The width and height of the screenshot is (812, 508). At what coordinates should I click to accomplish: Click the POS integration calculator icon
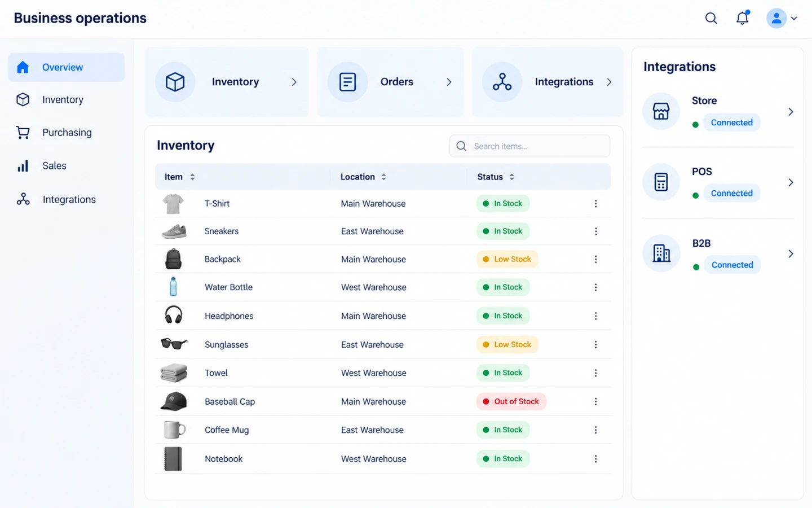[661, 182]
